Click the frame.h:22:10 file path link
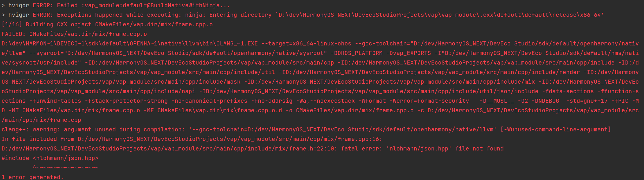The height and width of the screenshot is (180, 644). (x=169, y=148)
